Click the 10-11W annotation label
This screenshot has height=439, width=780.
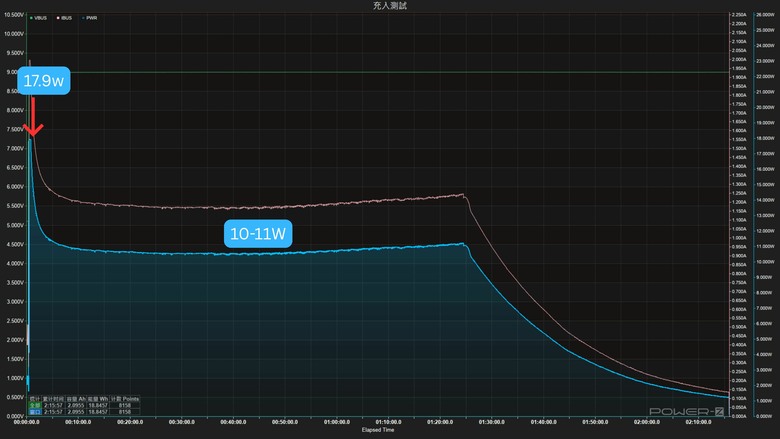pyautogui.click(x=258, y=234)
